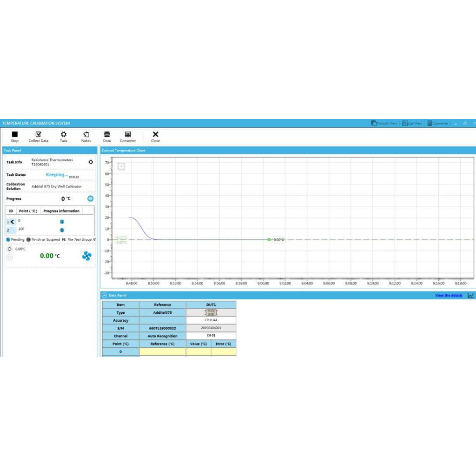476x476 pixels.
Task: Open Converter in the title bar
Action: coord(437,123)
